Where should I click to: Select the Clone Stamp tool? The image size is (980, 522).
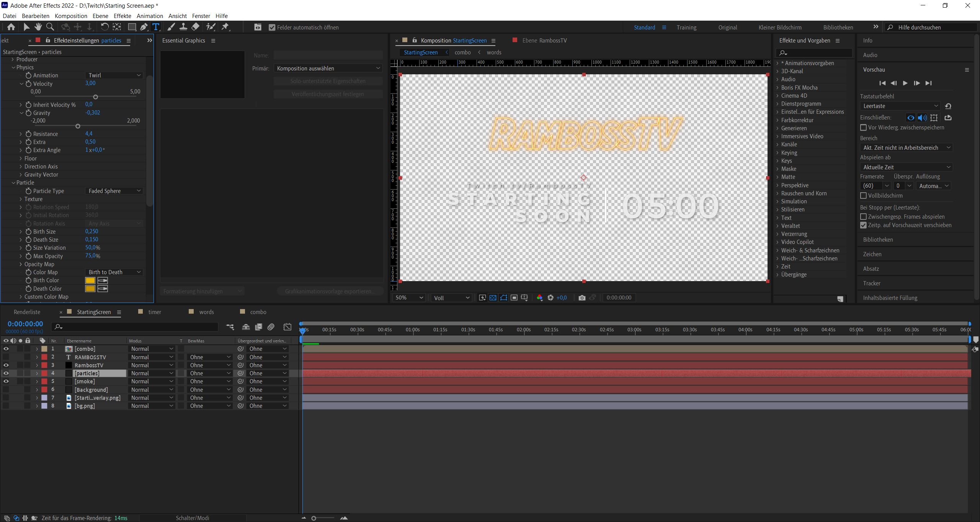coord(183,27)
